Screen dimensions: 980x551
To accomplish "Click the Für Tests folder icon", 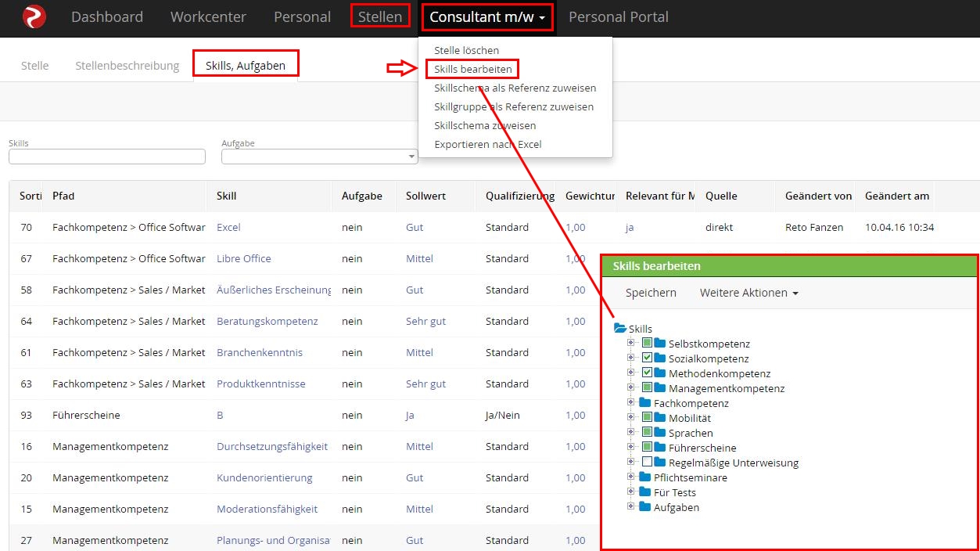I will coord(645,492).
